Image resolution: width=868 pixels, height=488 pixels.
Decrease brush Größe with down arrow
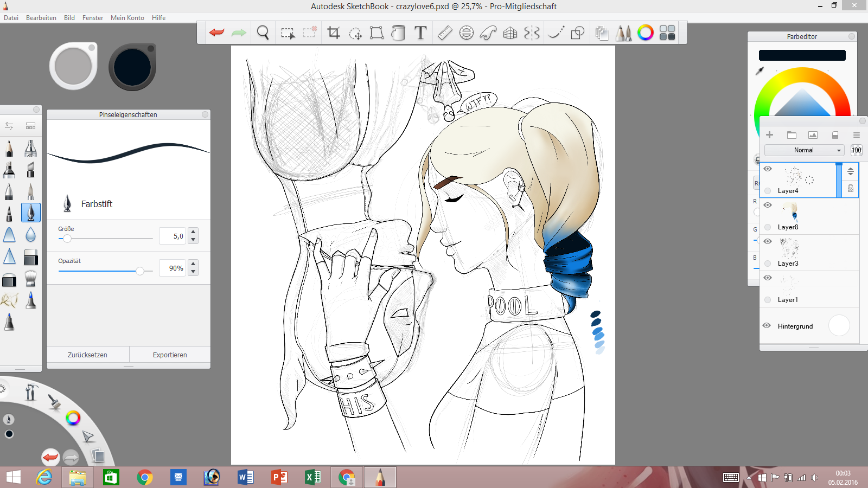pyautogui.click(x=193, y=240)
